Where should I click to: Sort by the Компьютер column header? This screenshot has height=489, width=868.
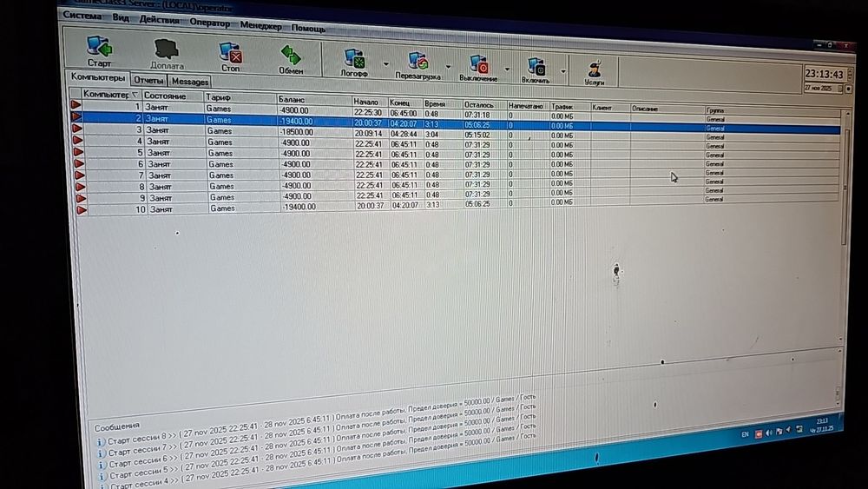111,94
